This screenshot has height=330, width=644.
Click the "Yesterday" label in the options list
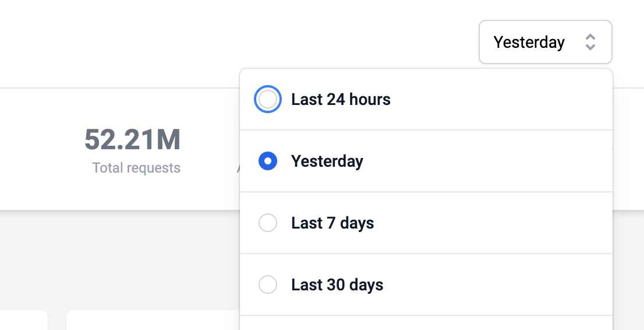327,162
